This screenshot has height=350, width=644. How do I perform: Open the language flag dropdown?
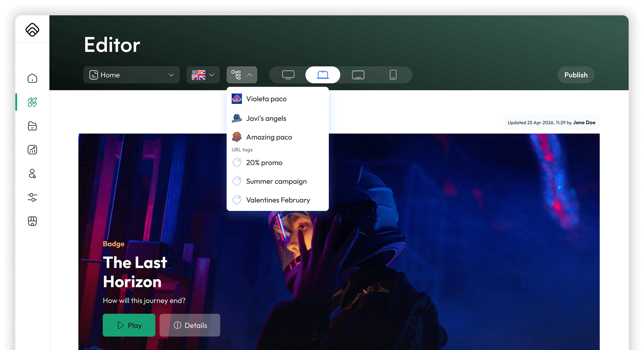pyautogui.click(x=203, y=75)
